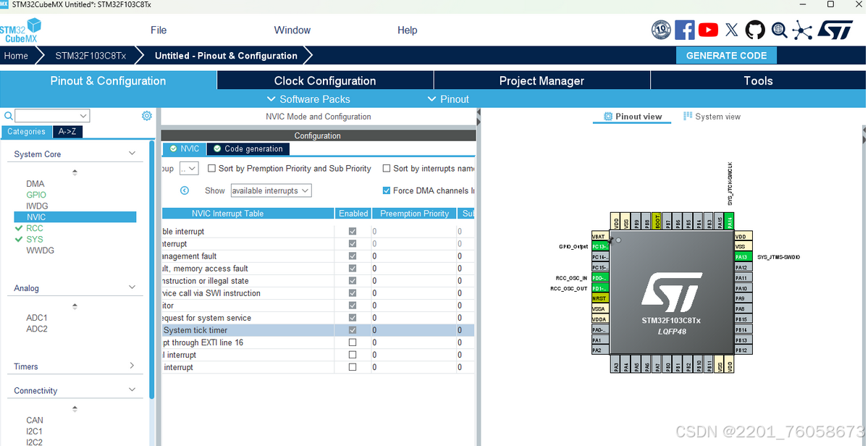
Task: Select the green PC13 pin on chip
Action: (x=600, y=246)
